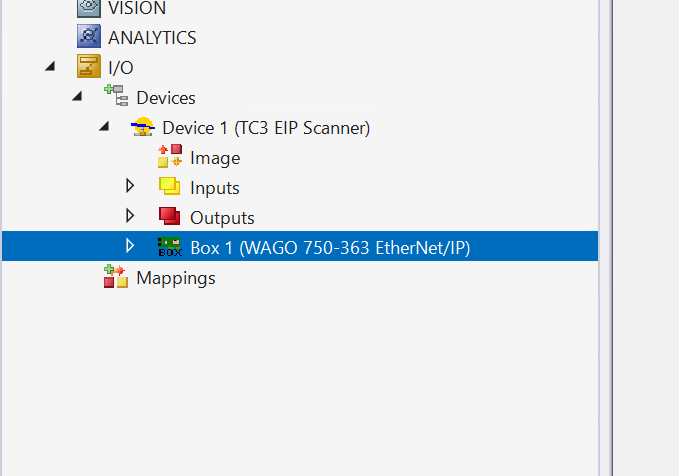Click the Mappings icon
Screen dimensions: 679x476
(x=116, y=278)
